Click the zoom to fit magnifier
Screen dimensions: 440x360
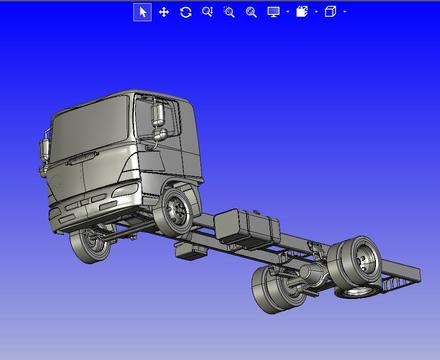[251, 12]
